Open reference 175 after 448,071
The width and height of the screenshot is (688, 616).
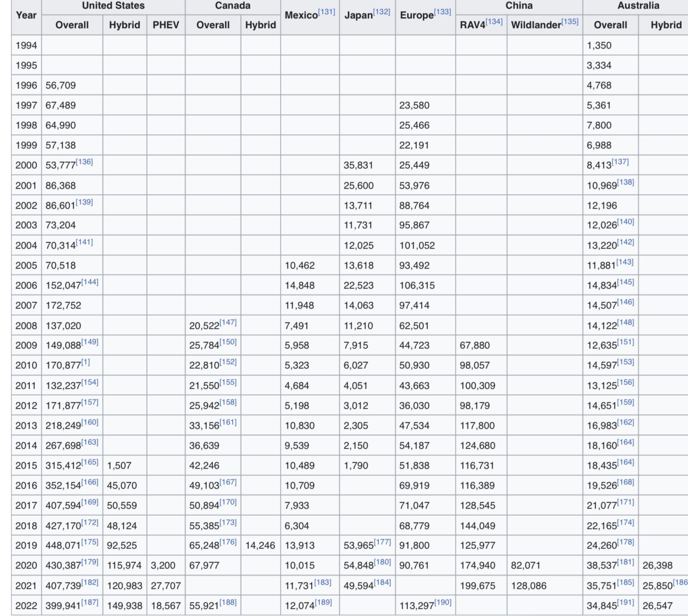coord(90,542)
